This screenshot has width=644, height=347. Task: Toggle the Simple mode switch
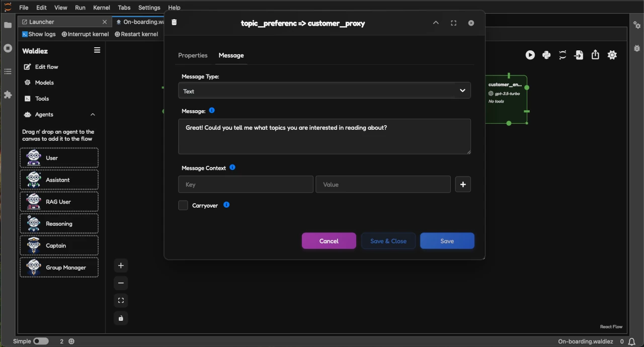pyautogui.click(x=41, y=341)
